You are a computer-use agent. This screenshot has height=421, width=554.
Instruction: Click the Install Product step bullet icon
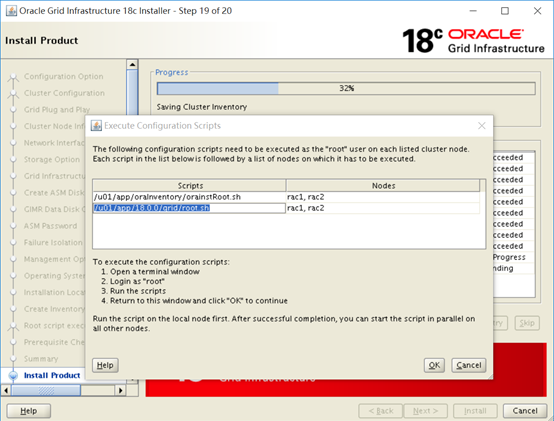(x=13, y=375)
